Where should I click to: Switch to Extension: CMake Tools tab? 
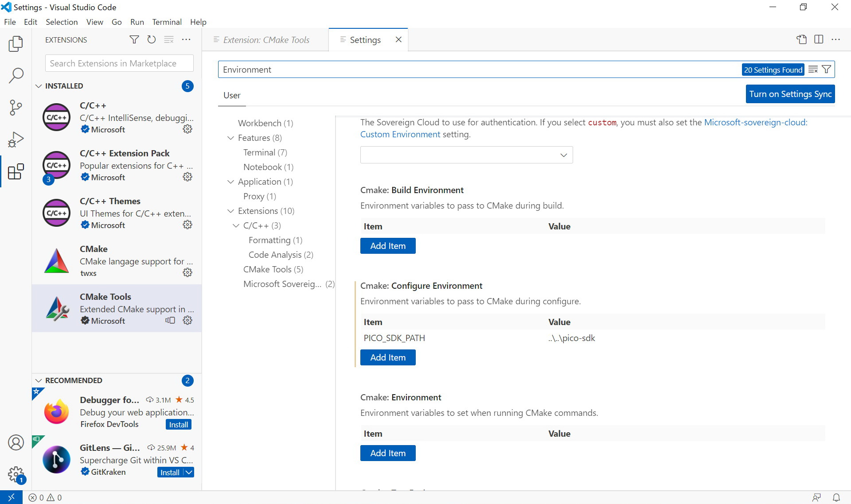[265, 40]
